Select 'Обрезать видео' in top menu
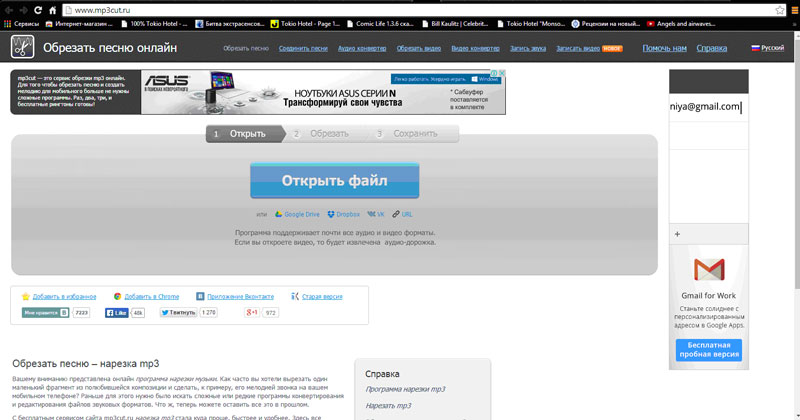The image size is (800, 420). point(417,48)
